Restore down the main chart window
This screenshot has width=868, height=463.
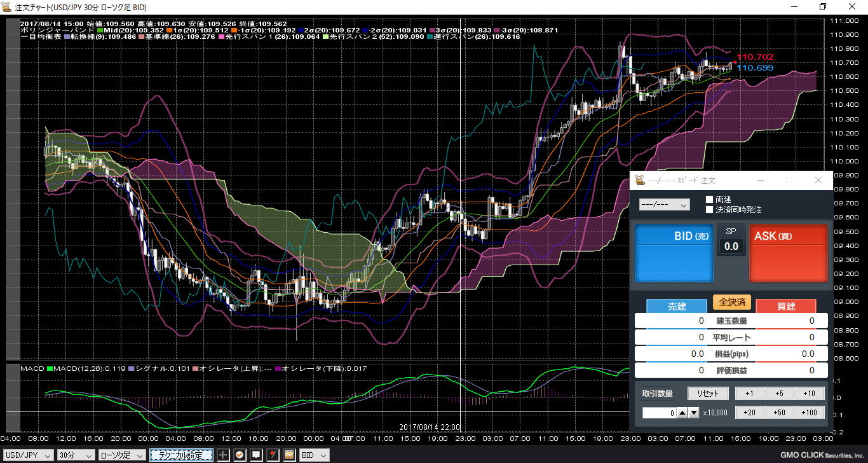(823, 6)
